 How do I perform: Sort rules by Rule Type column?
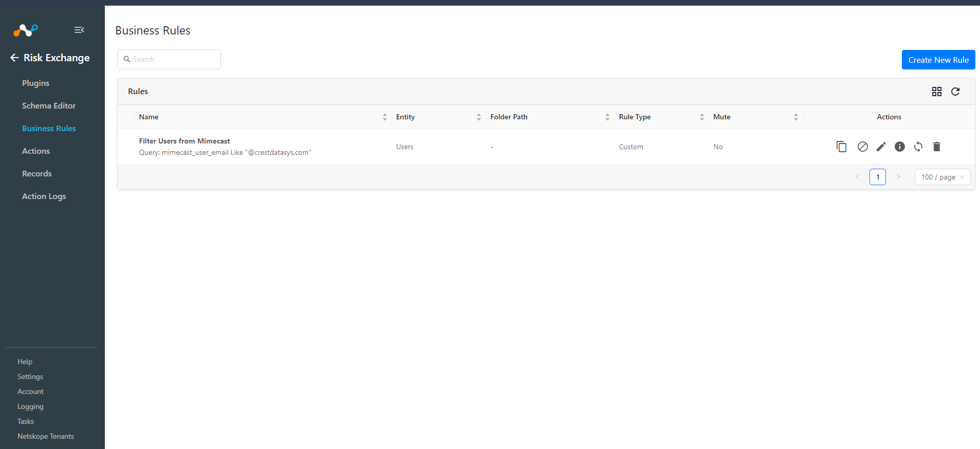click(702, 117)
